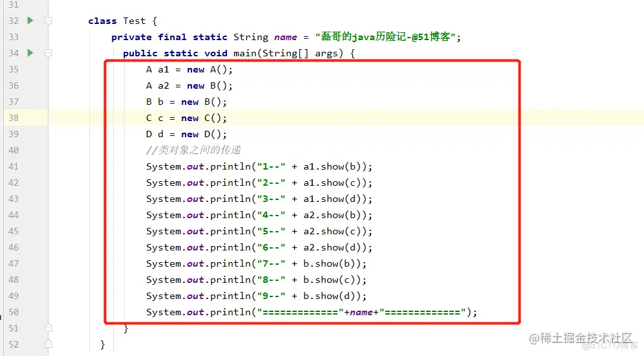Viewport: 644px width, 356px height.
Task: Collapse the main method fold marker
Action: click(x=48, y=53)
